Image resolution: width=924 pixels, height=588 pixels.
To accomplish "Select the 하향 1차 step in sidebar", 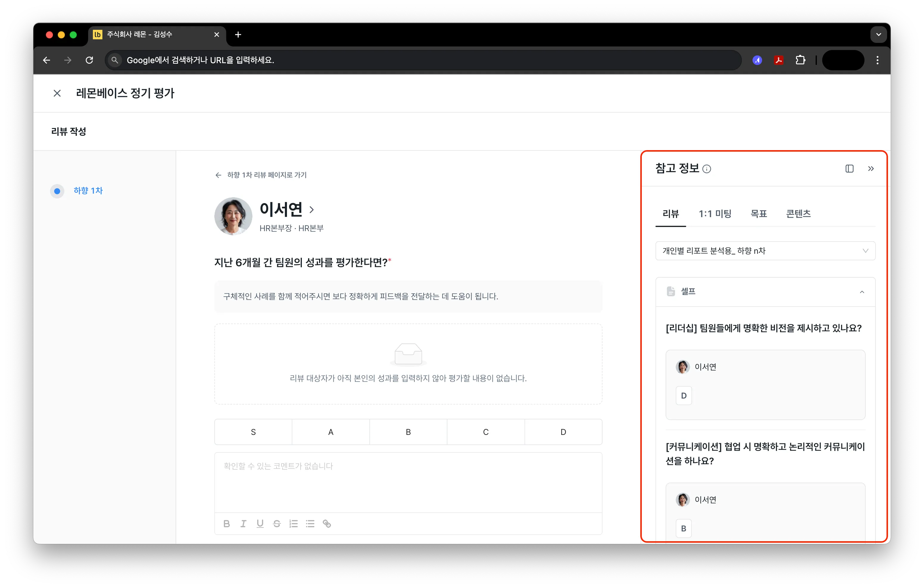I will [x=77, y=191].
